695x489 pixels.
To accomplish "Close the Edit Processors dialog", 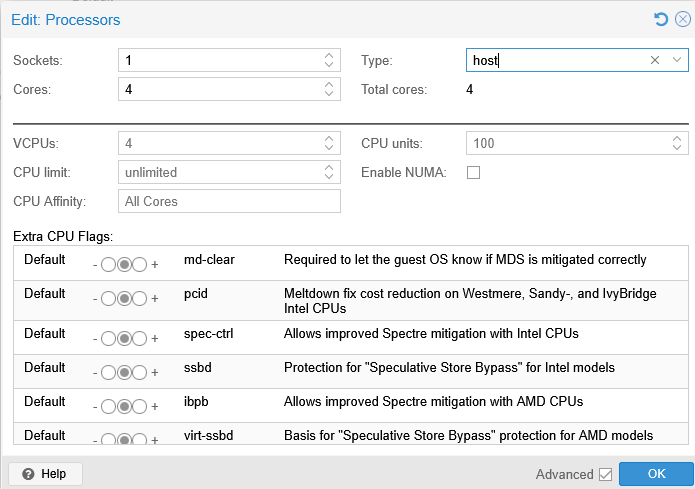I will coord(682,20).
